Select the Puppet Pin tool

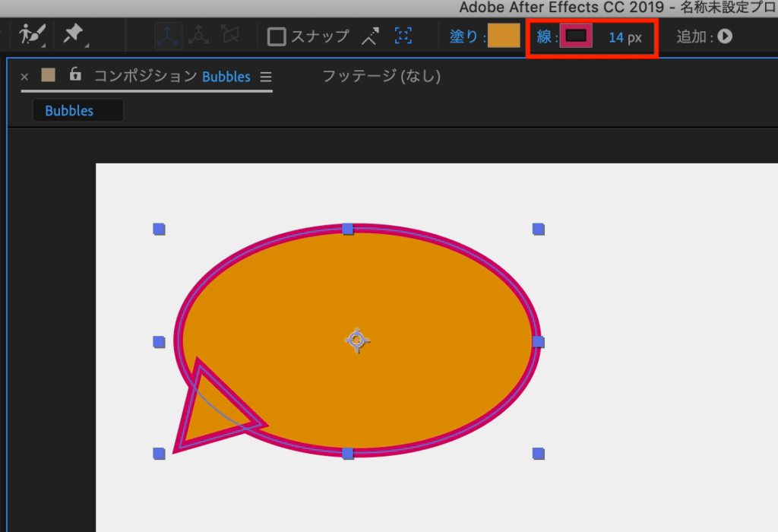[74, 35]
